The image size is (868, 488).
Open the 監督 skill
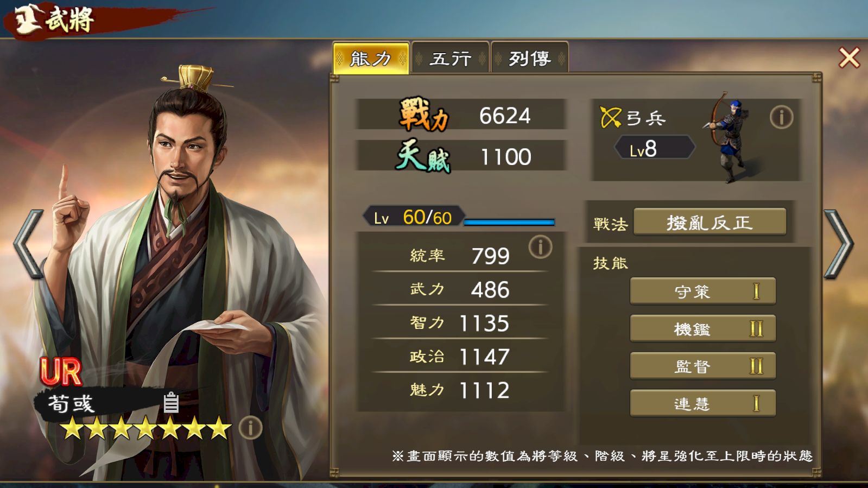coord(702,366)
